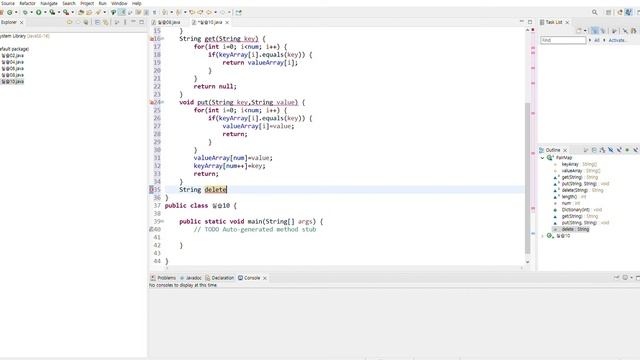Viewport: 640px width, 360px height.
Task: Click New Task icon in Task List
Action: [579, 31]
